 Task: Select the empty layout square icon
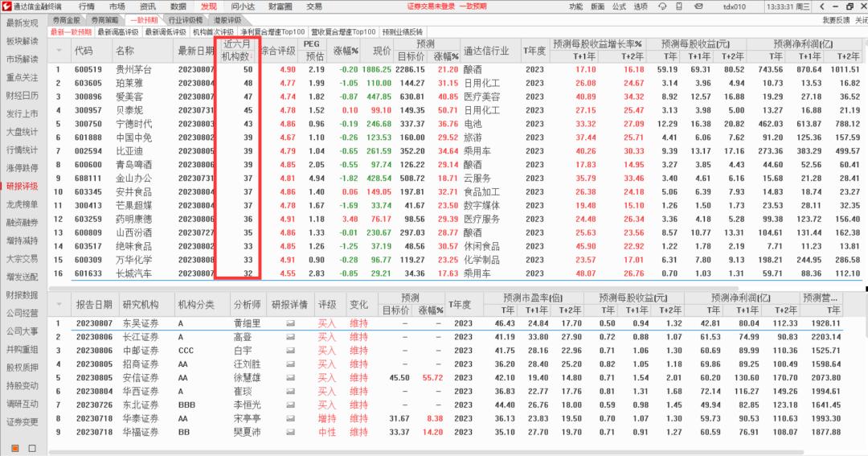pos(32,448)
